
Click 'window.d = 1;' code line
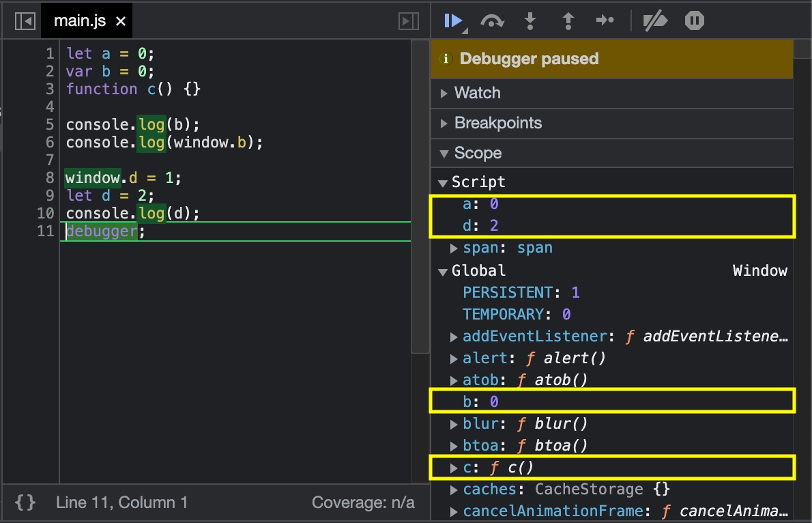(124, 178)
